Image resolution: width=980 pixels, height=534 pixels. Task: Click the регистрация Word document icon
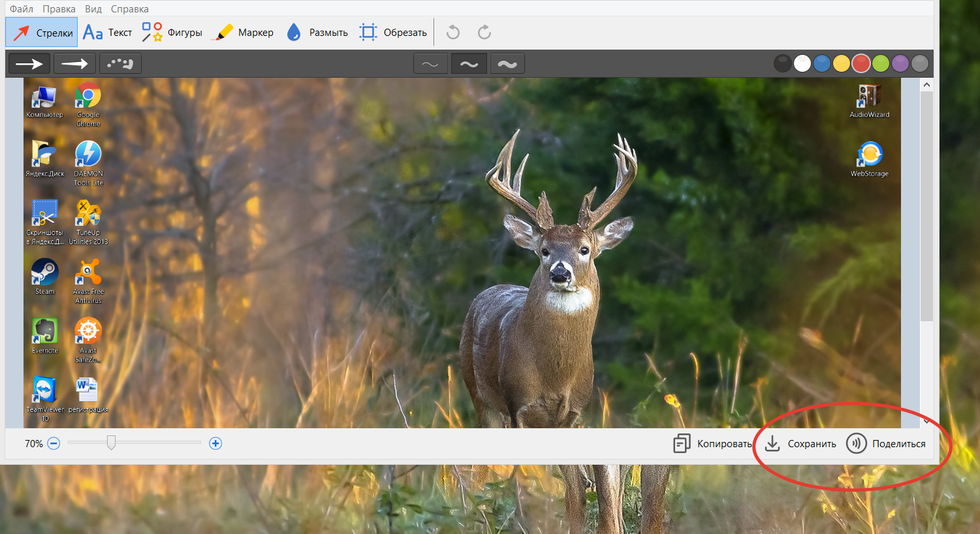[88, 395]
